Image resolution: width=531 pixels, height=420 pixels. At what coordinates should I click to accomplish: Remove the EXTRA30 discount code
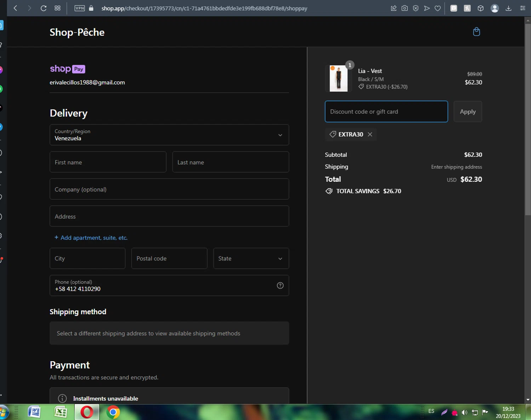pyautogui.click(x=370, y=134)
